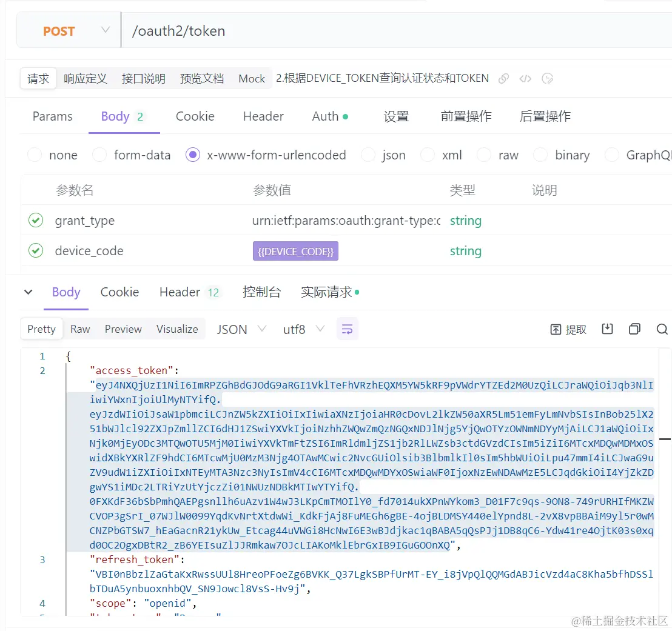Click the 参数值 column header

[272, 190]
